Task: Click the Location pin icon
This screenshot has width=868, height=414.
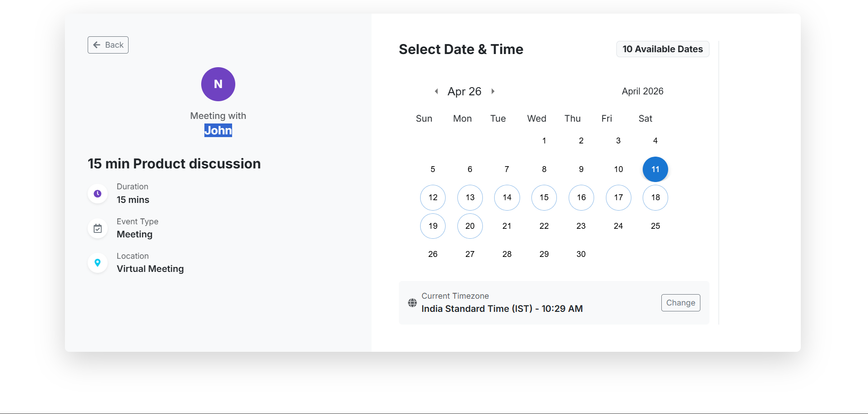Action: click(98, 263)
